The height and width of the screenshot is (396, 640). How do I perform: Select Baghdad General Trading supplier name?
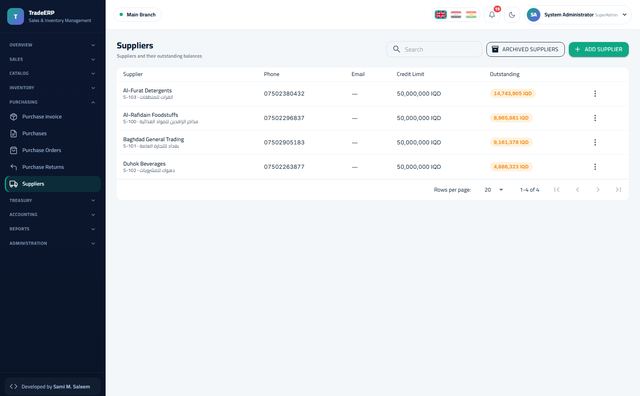(x=153, y=140)
